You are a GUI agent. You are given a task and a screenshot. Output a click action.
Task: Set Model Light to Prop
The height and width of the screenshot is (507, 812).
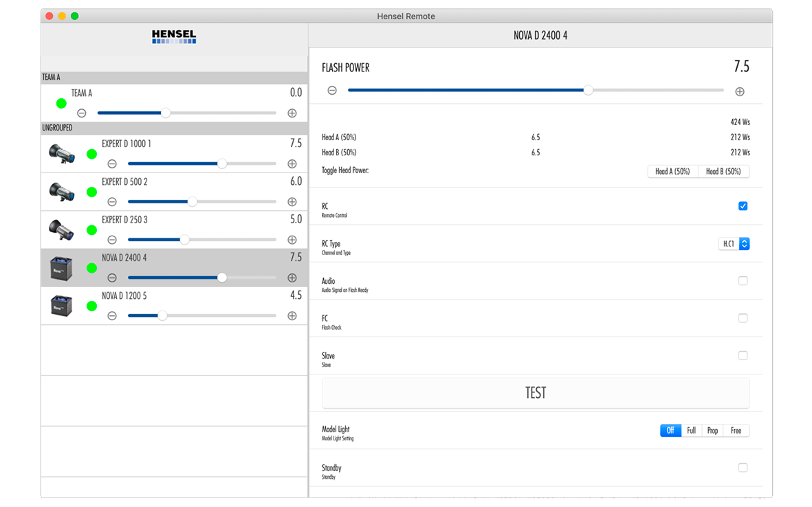tap(712, 431)
